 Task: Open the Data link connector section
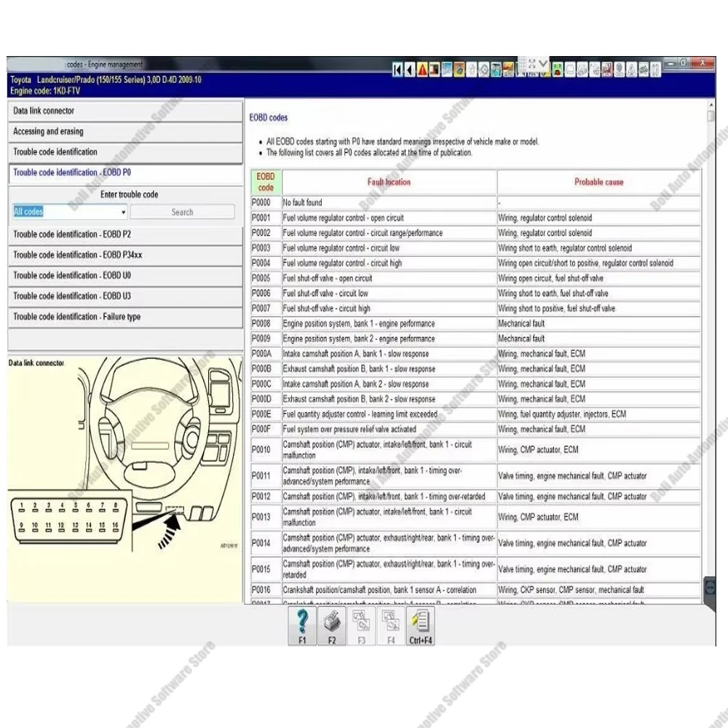(x=125, y=111)
